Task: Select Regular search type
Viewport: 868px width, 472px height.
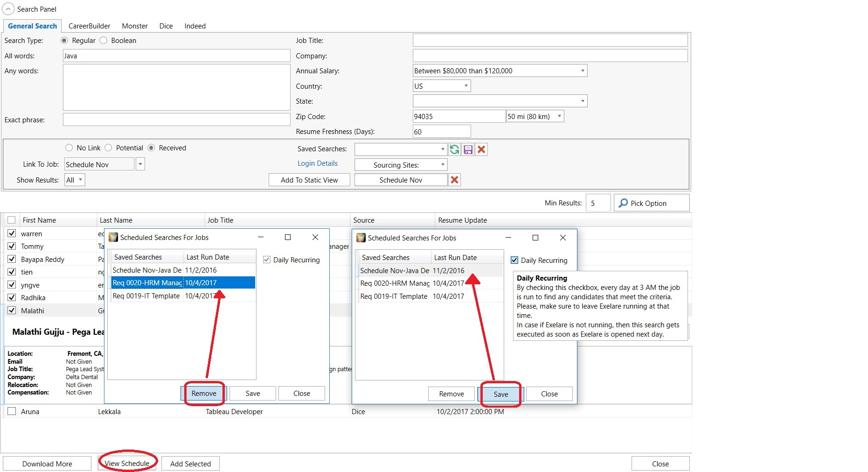Action: (x=64, y=41)
